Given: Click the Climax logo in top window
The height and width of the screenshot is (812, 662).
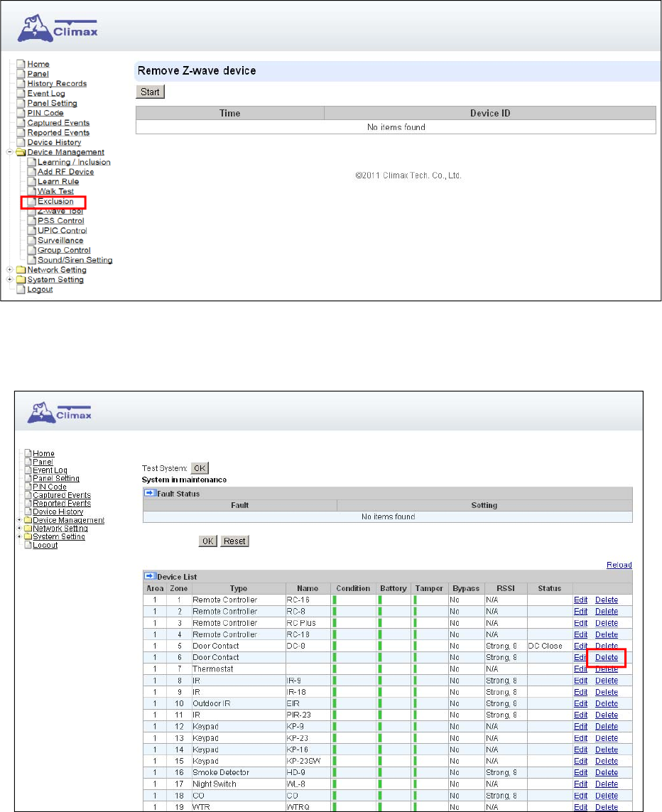Looking at the screenshot, I should tap(58, 28).
